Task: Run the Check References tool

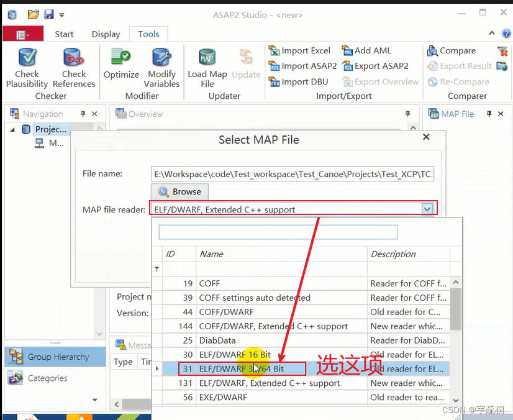Action: (x=74, y=68)
